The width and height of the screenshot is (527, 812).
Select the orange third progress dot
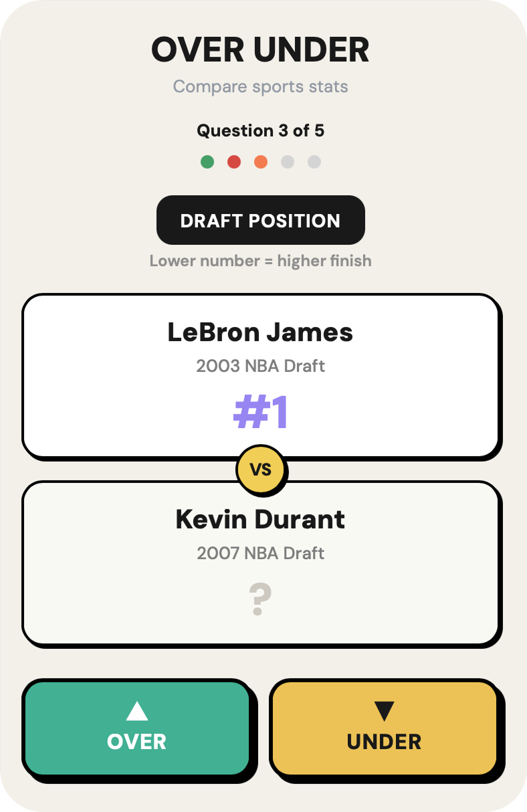(x=261, y=162)
